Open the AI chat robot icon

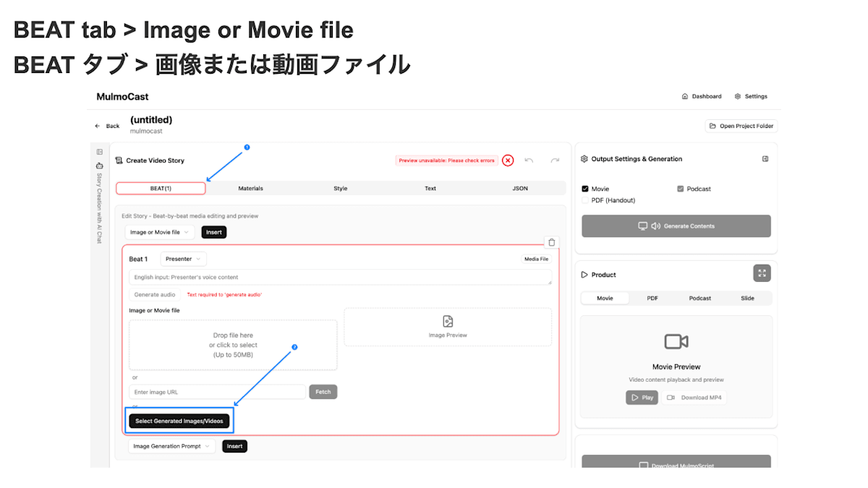100,166
